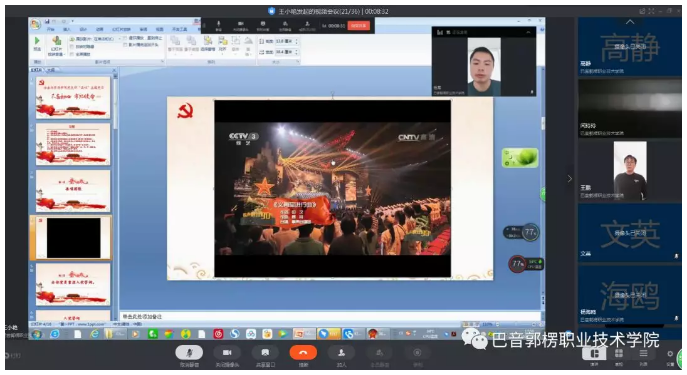This screenshot has width=687, height=375.
Task: Tick the hide-player checkbox in the video options
Action: pyautogui.click(x=72, y=46)
